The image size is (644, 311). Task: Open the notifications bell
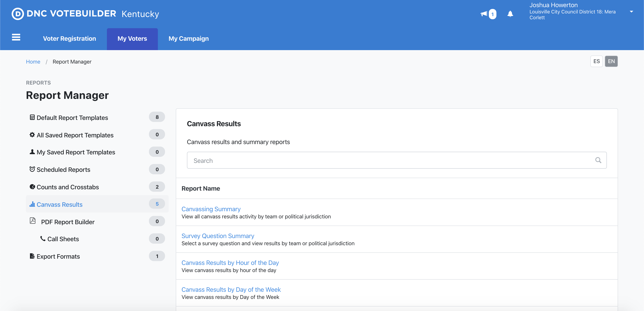click(510, 14)
